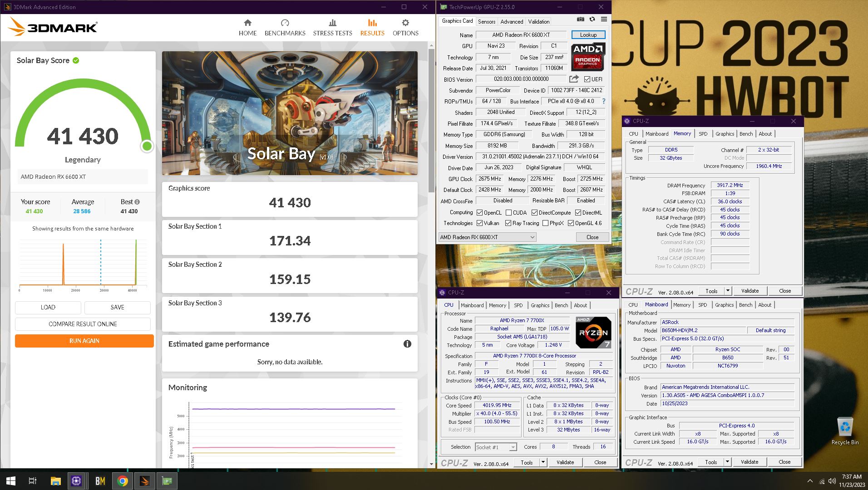868x490 pixels.
Task: Click the question mark beside Bus Interface
Action: pyautogui.click(x=603, y=101)
